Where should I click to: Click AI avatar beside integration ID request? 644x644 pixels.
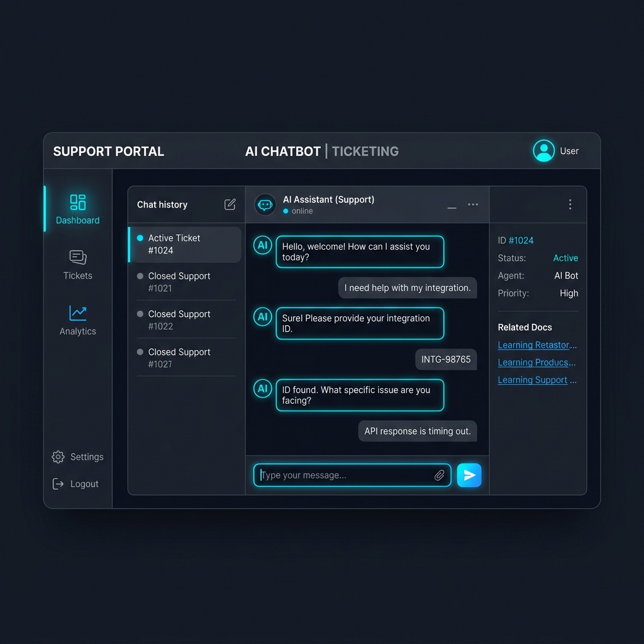point(262,317)
